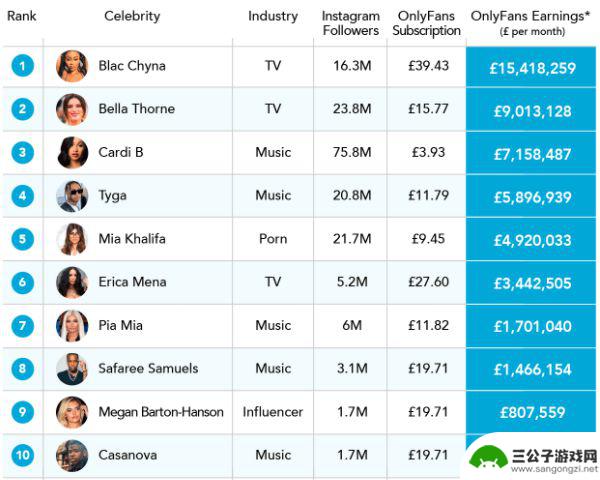Viewport: 600px width, 480px height.
Task: Click Cardi B's profile avatar
Action: pyautogui.click(x=72, y=152)
